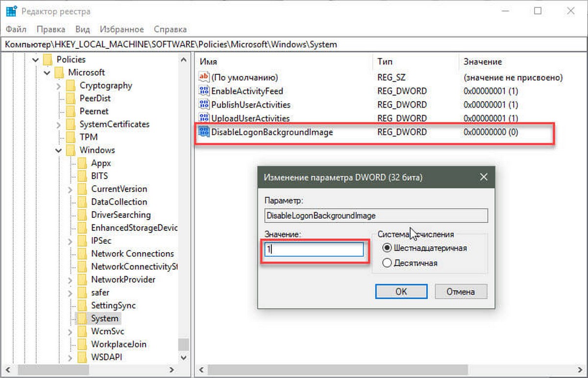The height and width of the screenshot is (378, 588).
Task: Open the Правка menu
Action: pyautogui.click(x=50, y=29)
